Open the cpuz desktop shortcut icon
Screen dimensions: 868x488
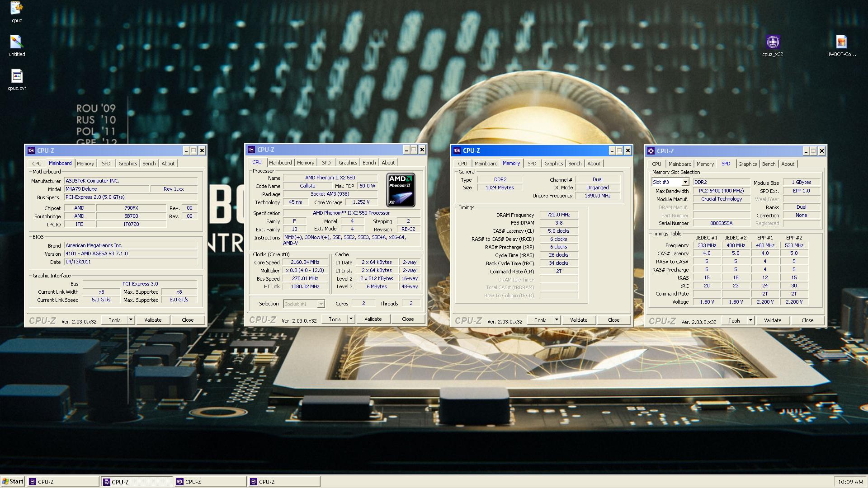tap(17, 12)
